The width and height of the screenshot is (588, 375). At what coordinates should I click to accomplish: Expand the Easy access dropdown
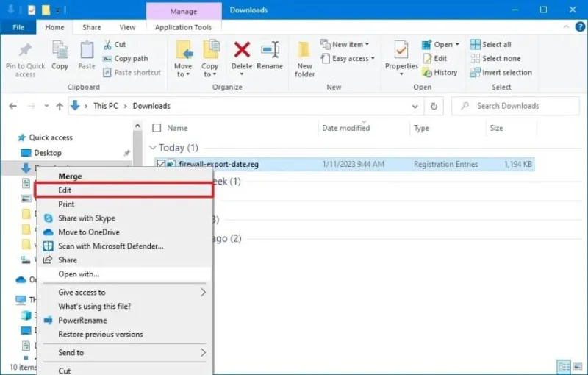[373, 59]
